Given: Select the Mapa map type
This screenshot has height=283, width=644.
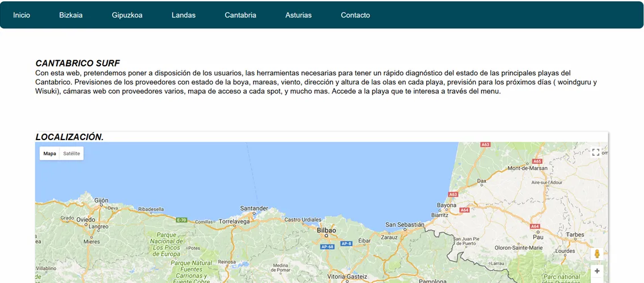Looking at the screenshot, I should (x=50, y=153).
